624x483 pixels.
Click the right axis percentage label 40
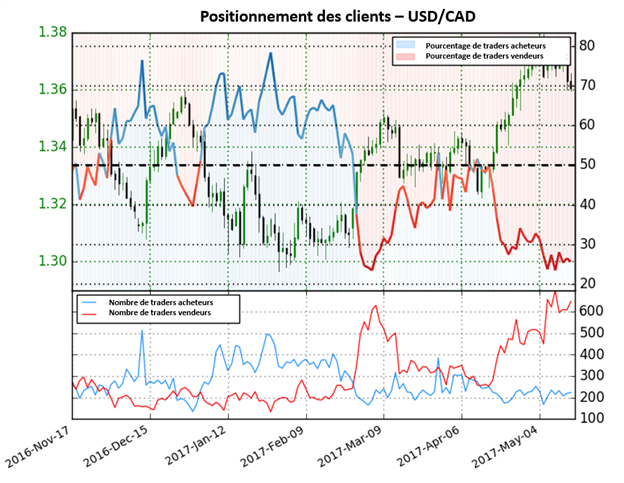click(587, 204)
